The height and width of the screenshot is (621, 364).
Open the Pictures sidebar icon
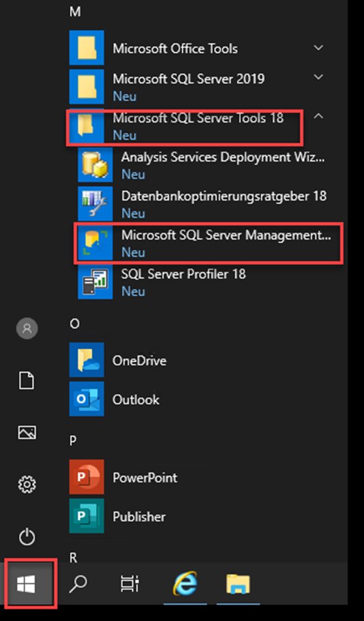pyautogui.click(x=27, y=432)
